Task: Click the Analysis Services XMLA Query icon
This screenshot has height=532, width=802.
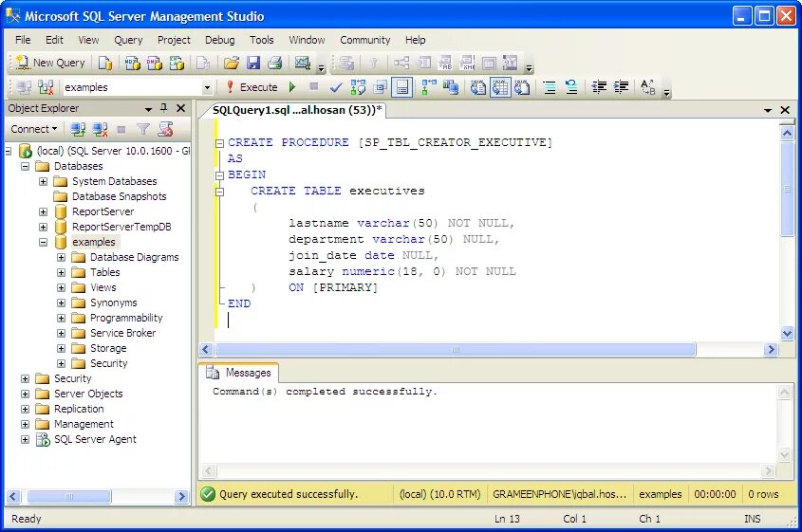Action: point(177,63)
